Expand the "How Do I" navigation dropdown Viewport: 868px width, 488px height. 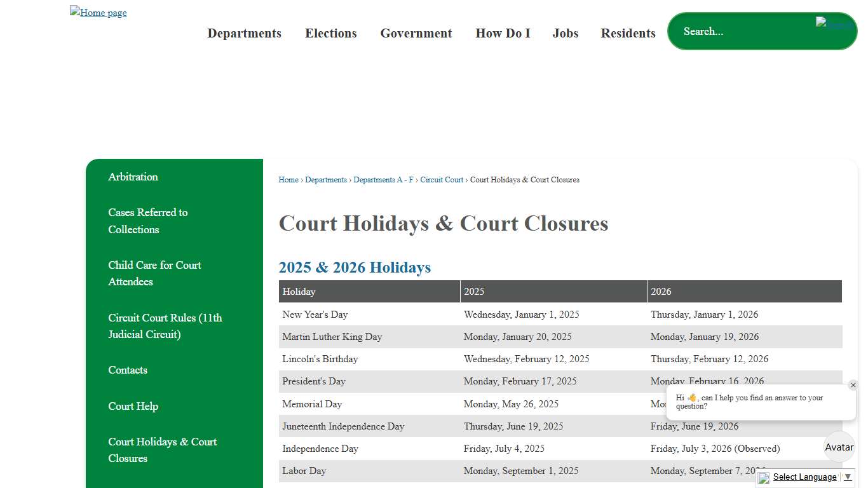coord(503,33)
